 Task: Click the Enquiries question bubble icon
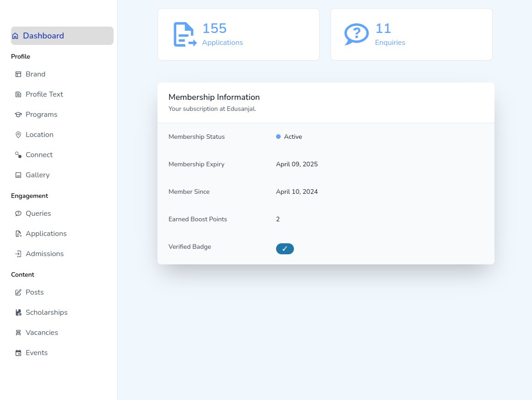[356, 34]
